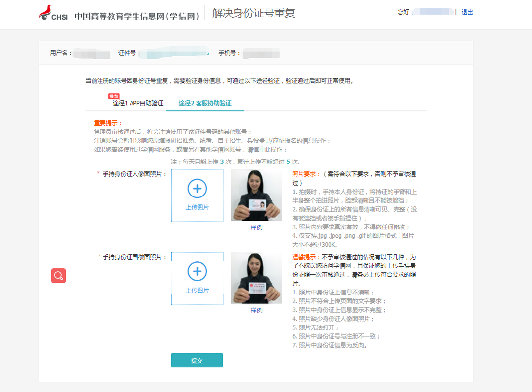Viewport: 532px width, 392px height.
Task: Click the blurred username next to 您好
Action: (433, 12)
